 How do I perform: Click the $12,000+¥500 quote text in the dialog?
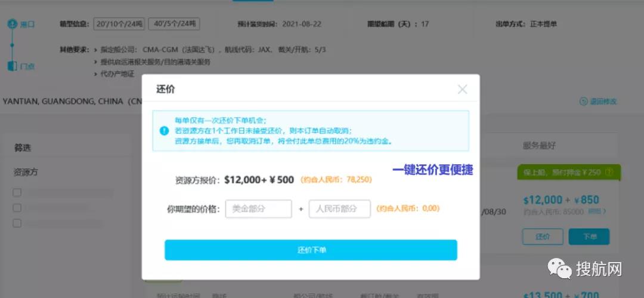(259, 180)
